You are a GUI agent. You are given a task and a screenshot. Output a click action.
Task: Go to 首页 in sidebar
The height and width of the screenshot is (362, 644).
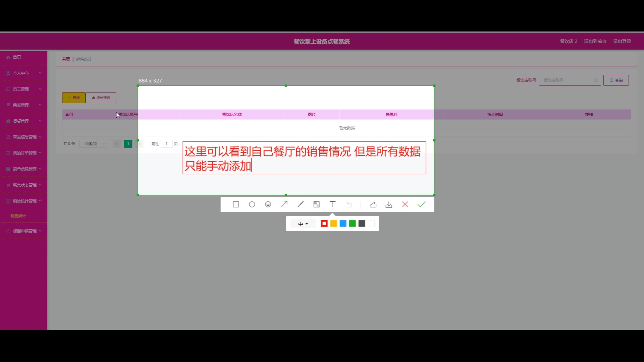(17, 57)
